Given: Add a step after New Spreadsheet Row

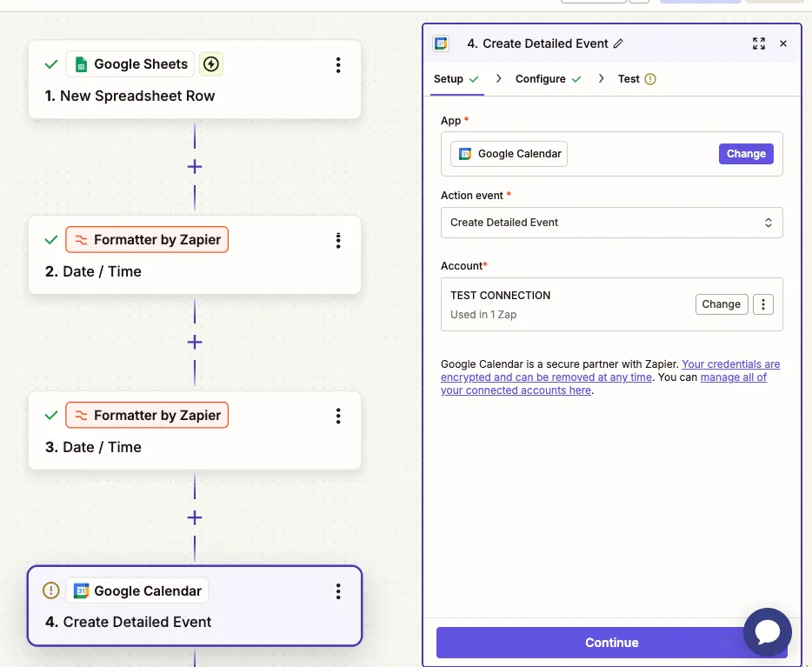Looking at the screenshot, I should (x=195, y=167).
